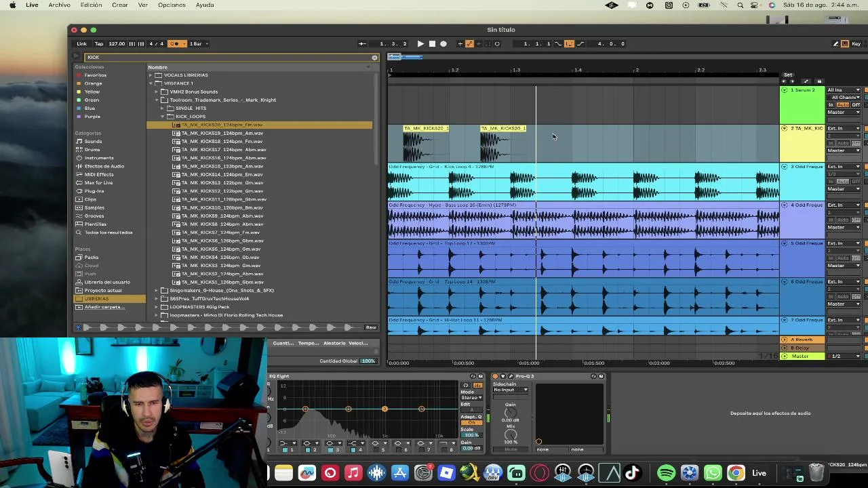Open Master output dropdown on Serum track
This screenshot has width=868, height=488.
click(844, 113)
